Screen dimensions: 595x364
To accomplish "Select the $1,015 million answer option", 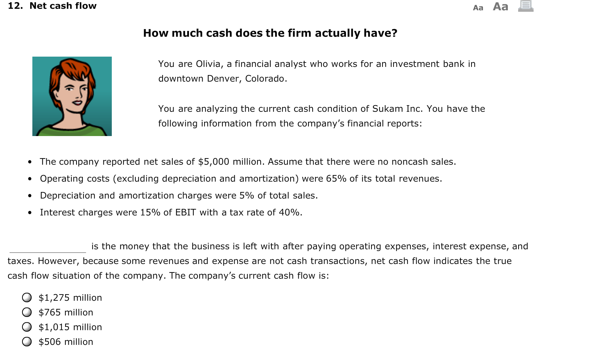I will point(70,327).
